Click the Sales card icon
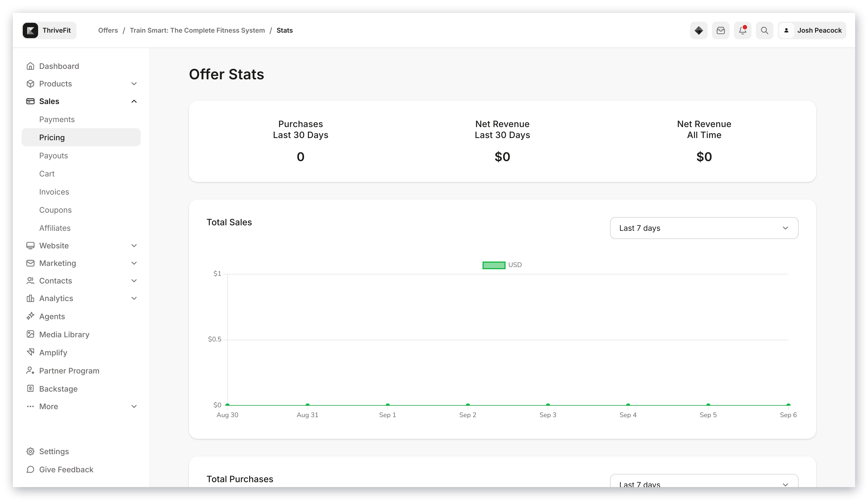This screenshot has width=868, height=500. coord(30,101)
